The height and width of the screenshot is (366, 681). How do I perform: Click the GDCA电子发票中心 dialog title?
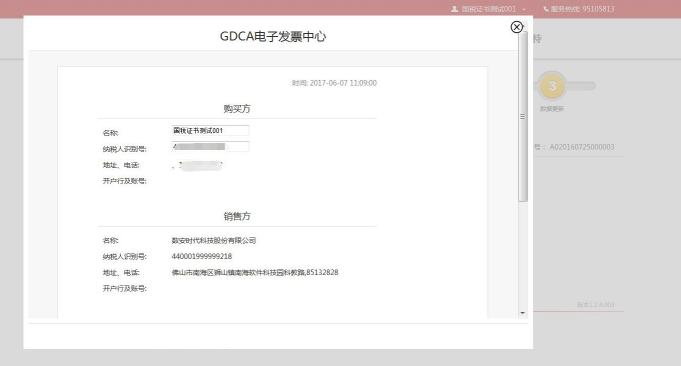pyautogui.click(x=273, y=36)
